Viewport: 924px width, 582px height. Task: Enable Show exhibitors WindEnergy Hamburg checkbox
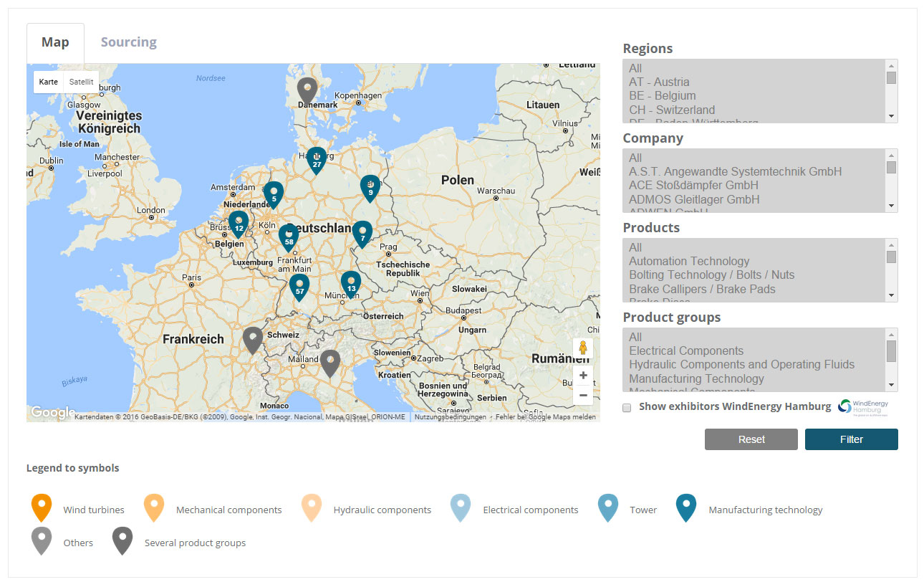tap(627, 407)
